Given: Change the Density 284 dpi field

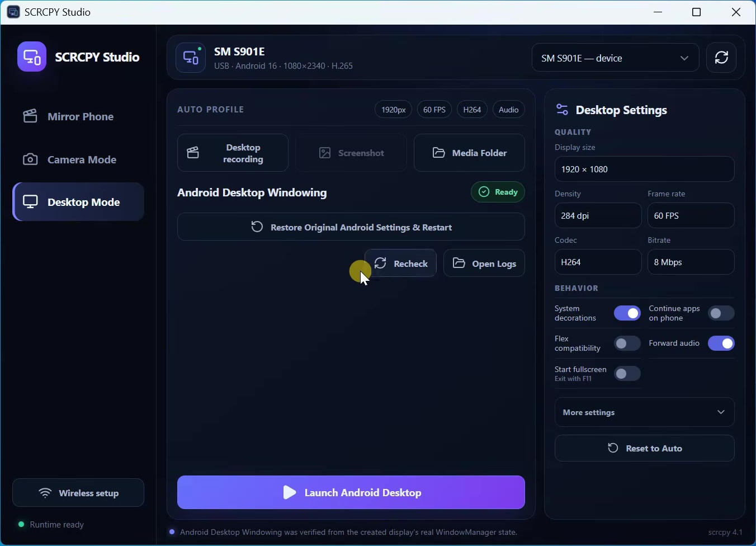Looking at the screenshot, I should [x=598, y=215].
